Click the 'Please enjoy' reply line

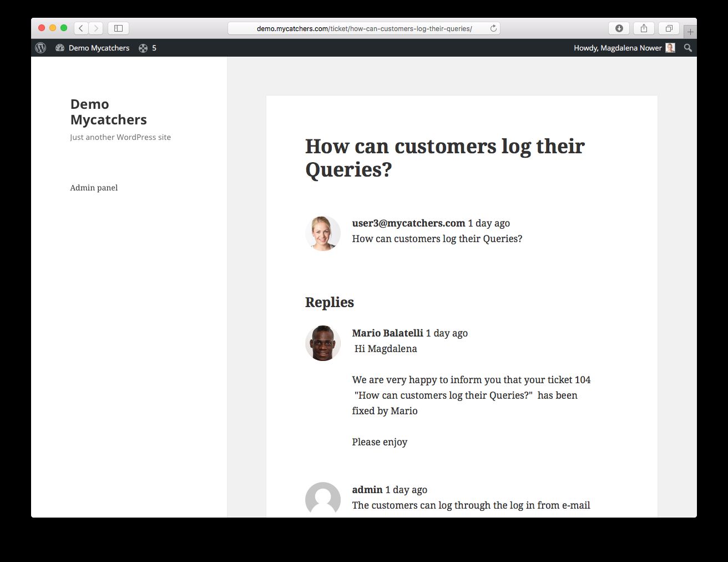point(380,442)
